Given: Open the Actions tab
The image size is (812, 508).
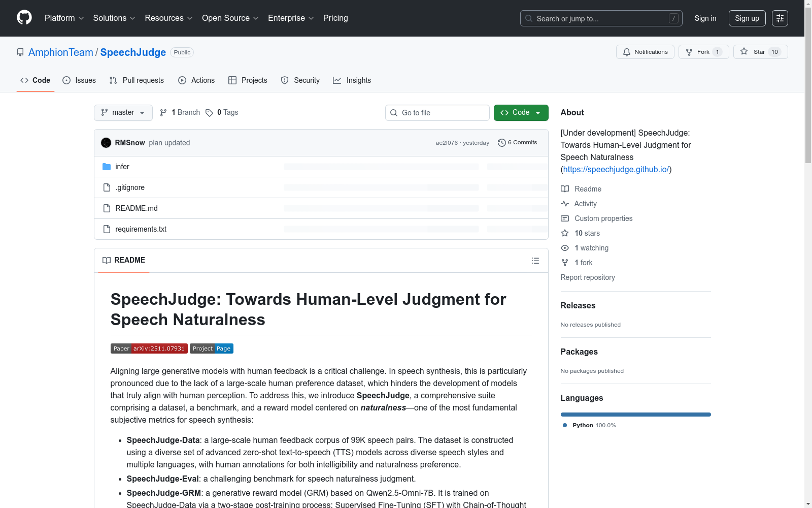Looking at the screenshot, I should point(196,80).
